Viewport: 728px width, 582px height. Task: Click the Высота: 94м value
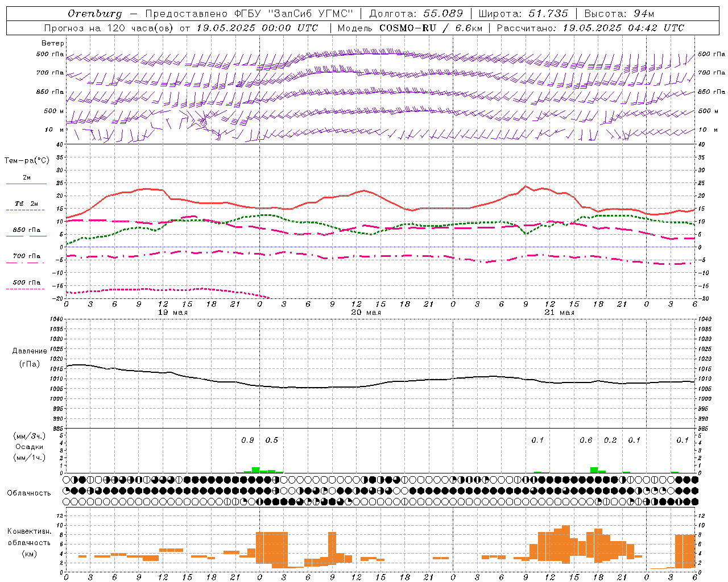click(x=619, y=14)
